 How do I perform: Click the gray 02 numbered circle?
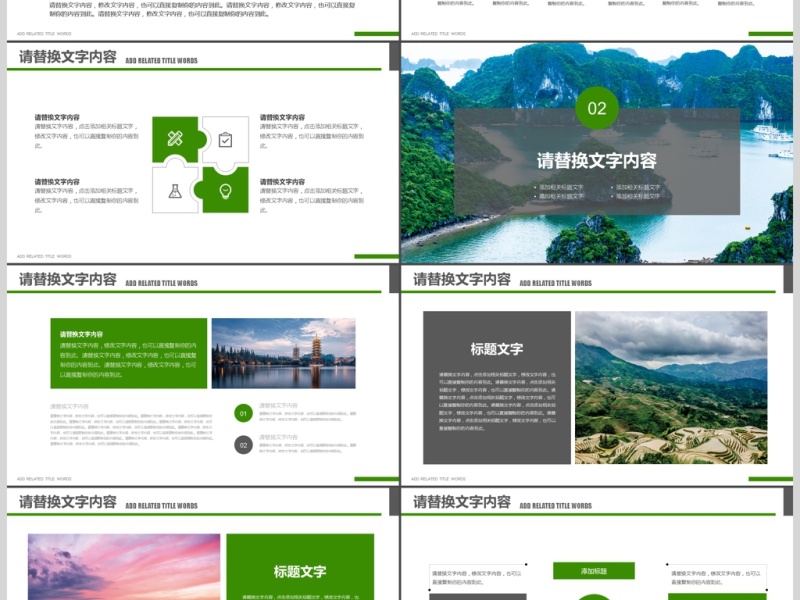click(243, 445)
